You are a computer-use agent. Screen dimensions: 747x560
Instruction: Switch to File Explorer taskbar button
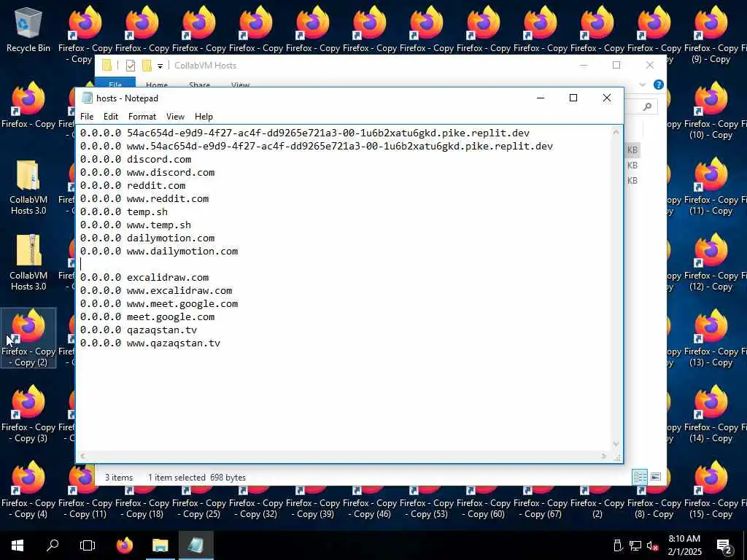click(x=160, y=545)
